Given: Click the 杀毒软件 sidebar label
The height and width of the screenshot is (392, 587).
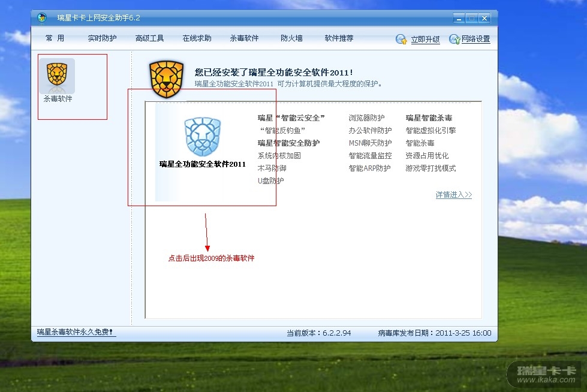Looking at the screenshot, I should [58, 99].
